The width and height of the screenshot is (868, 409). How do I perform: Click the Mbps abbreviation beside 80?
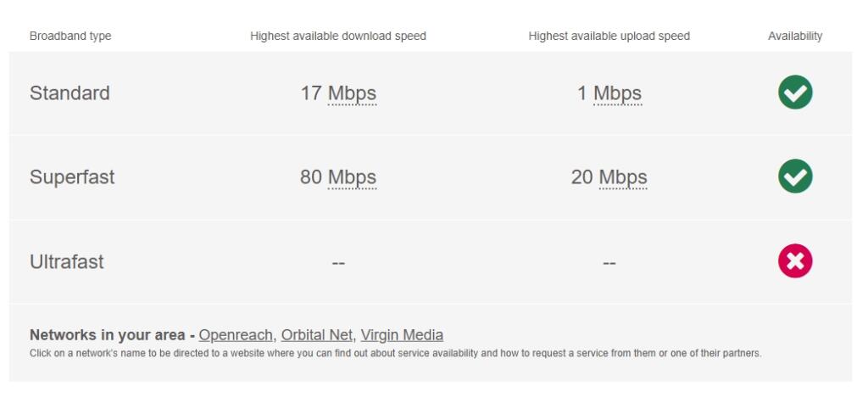(x=352, y=177)
